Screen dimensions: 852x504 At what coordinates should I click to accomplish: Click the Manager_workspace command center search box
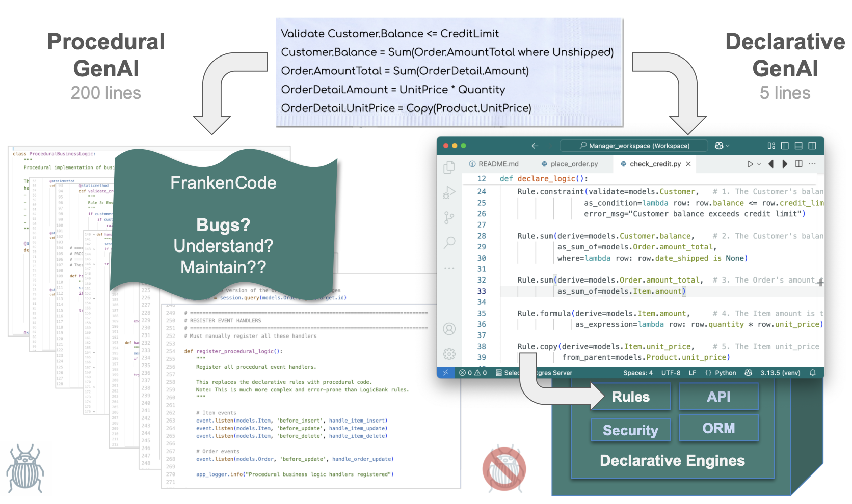point(634,146)
